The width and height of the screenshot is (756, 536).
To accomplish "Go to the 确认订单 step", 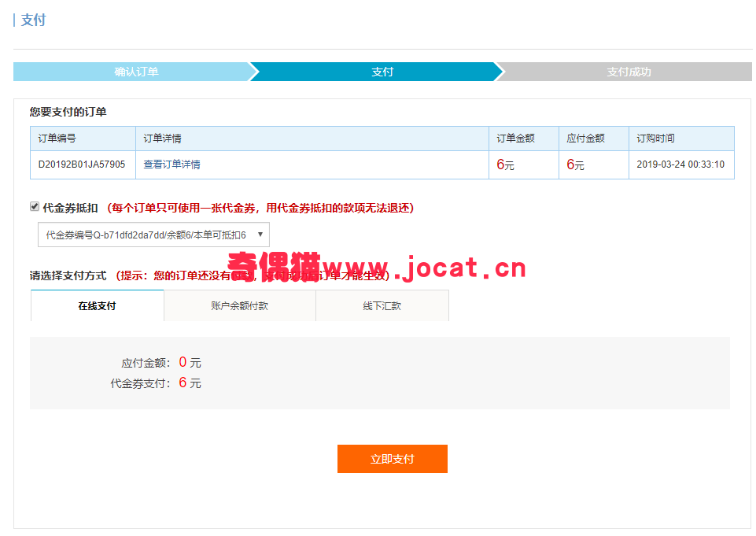I will point(136,72).
